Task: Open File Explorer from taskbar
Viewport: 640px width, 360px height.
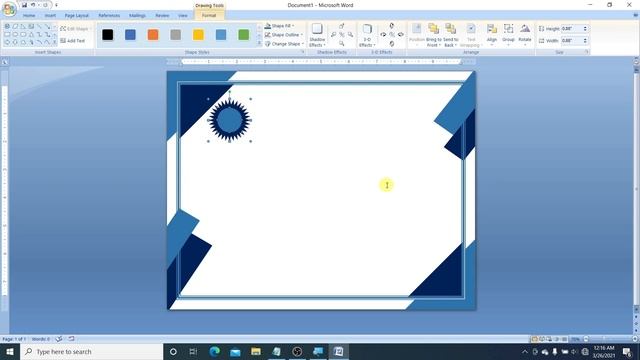Action: click(256, 351)
